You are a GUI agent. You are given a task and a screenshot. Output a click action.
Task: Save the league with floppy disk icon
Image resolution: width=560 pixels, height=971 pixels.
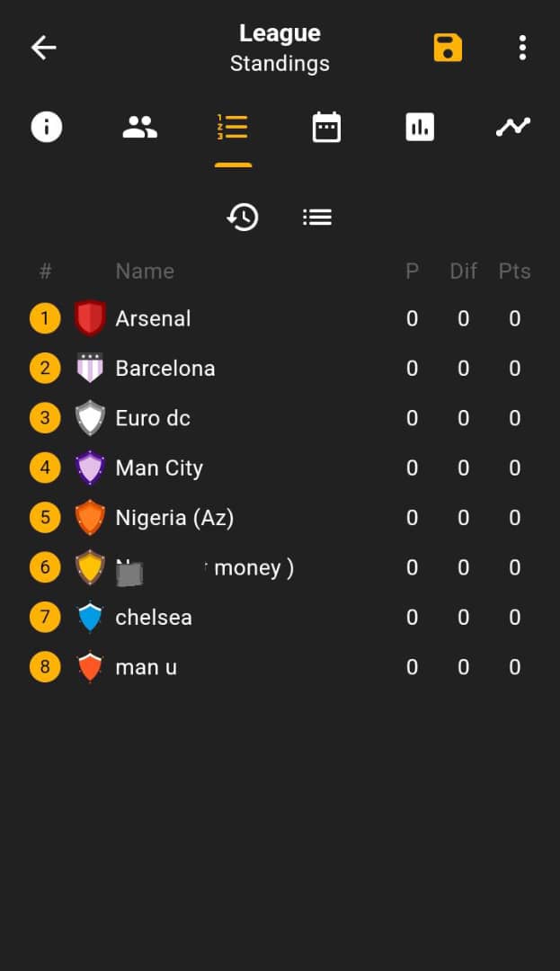coord(448,48)
